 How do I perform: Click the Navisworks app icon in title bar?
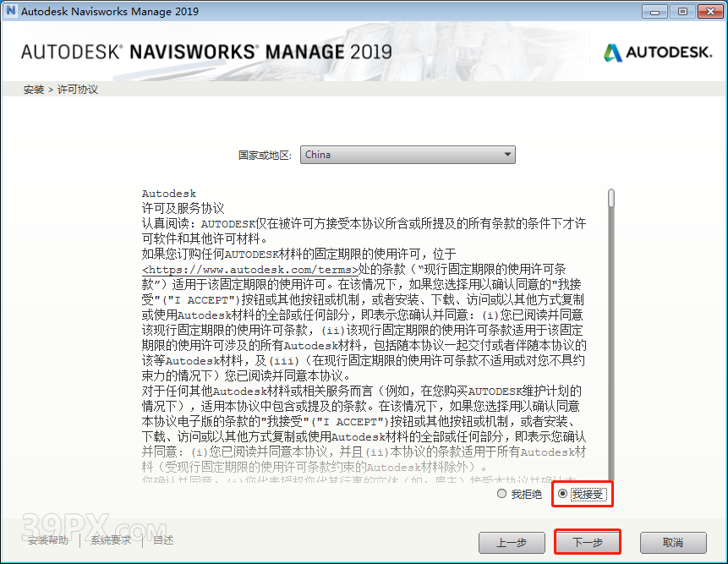pos(11,11)
